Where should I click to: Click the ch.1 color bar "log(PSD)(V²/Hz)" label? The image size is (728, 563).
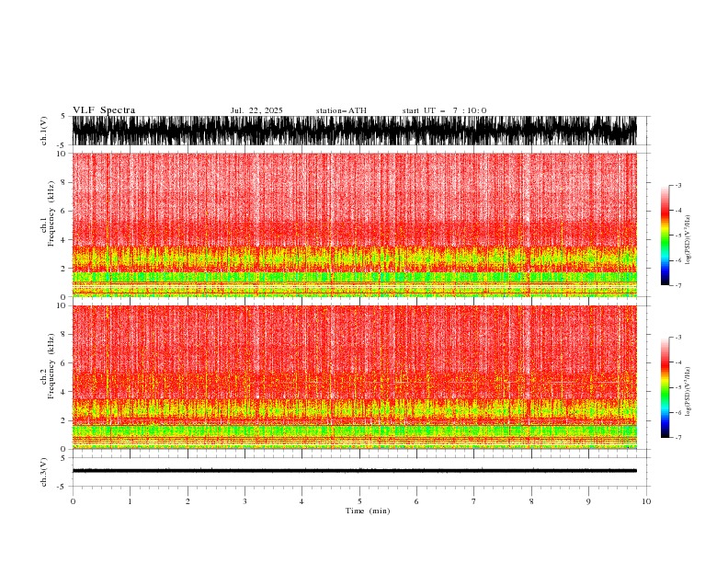click(688, 240)
